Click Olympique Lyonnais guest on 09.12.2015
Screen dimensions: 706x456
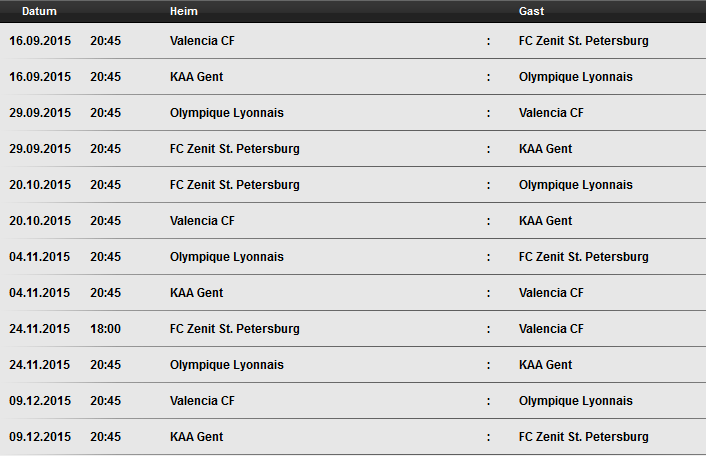tap(575, 401)
